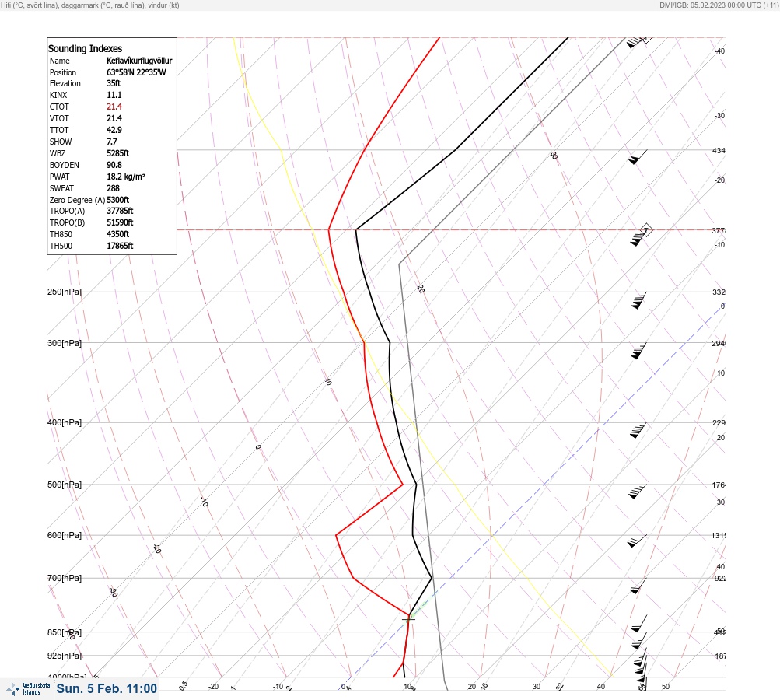Click the '-20' temperature axis label at bottom
The width and height of the screenshot is (780, 700).
(x=213, y=687)
